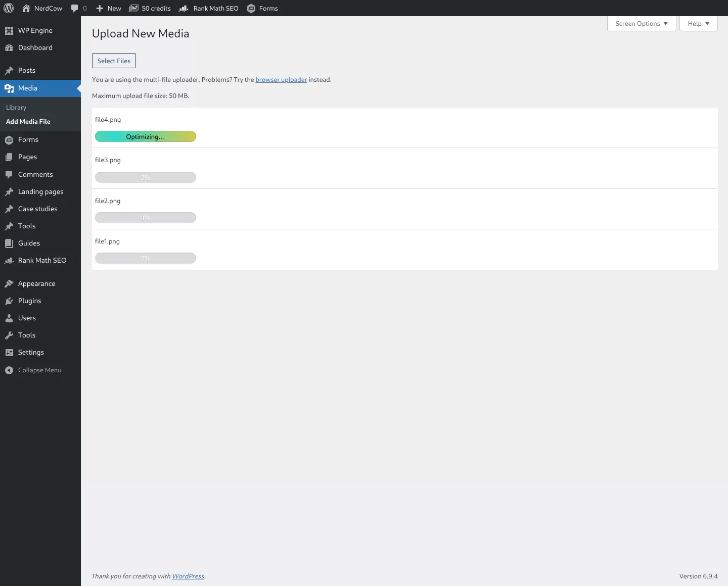Viewport: 728px width, 586px height.
Task: Open the WP Engine menu label
Action: pyautogui.click(x=35, y=30)
